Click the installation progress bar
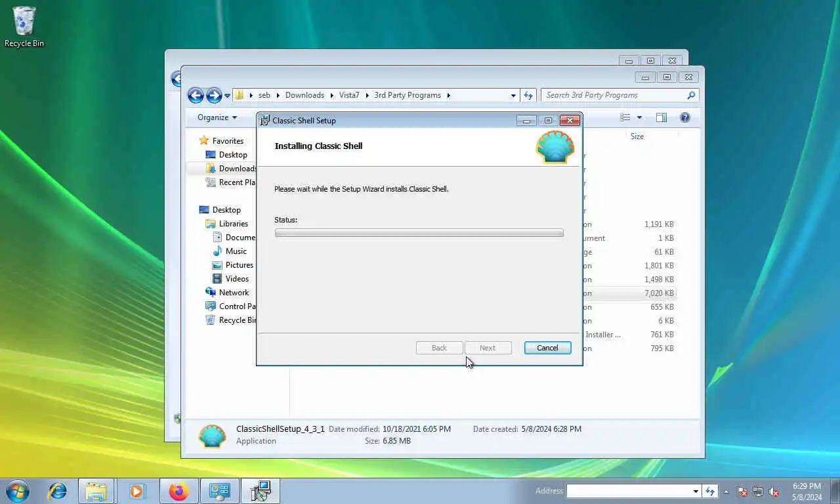The width and height of the screenshot is (840, 504). 419,233
